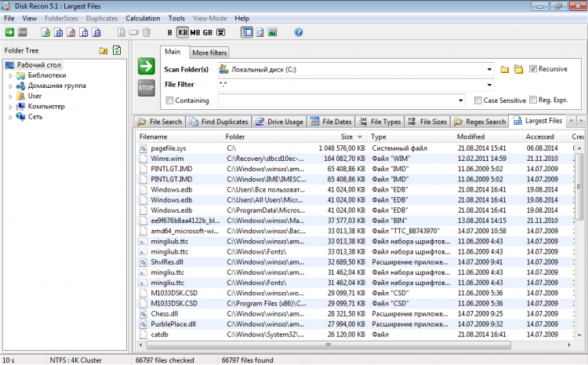588x365 pixels.
Task: Select the details list view mode icon
Action: 247,32
